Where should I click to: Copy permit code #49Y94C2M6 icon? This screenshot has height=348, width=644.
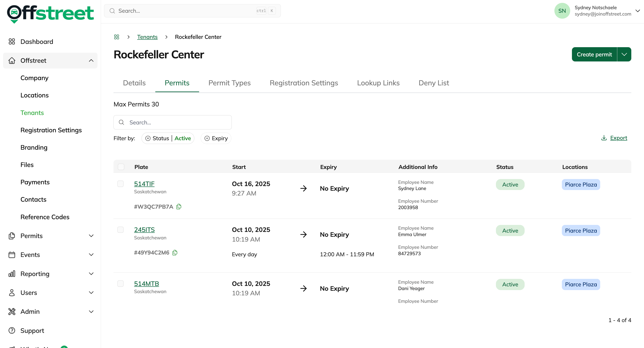click(175, 252)
